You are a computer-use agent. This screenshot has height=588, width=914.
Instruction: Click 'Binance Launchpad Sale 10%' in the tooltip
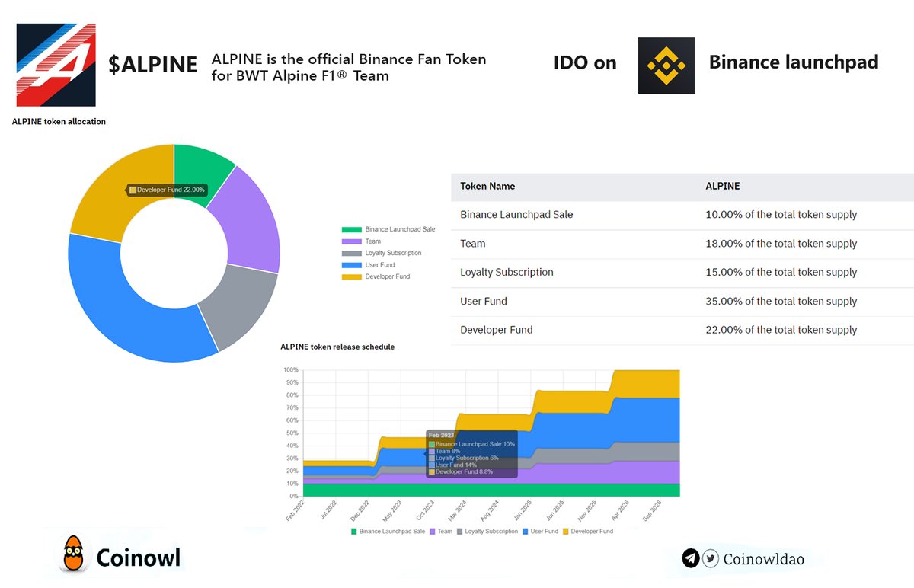(x=472, y=443)
